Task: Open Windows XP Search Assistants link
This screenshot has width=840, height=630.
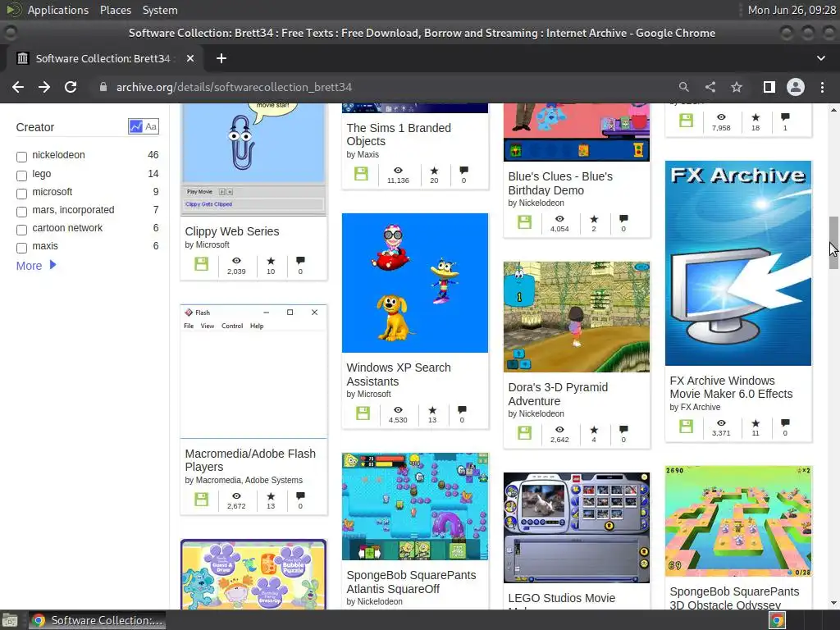Action: [399, 374]
